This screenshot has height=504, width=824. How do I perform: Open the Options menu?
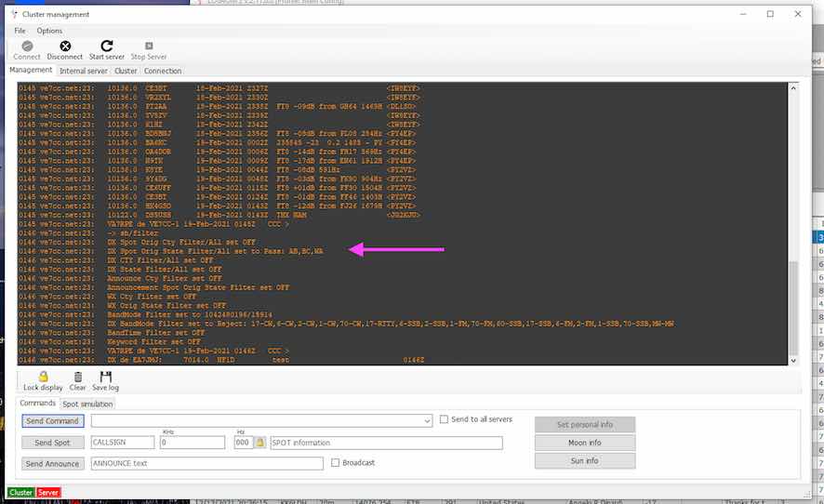coord(49,31)
